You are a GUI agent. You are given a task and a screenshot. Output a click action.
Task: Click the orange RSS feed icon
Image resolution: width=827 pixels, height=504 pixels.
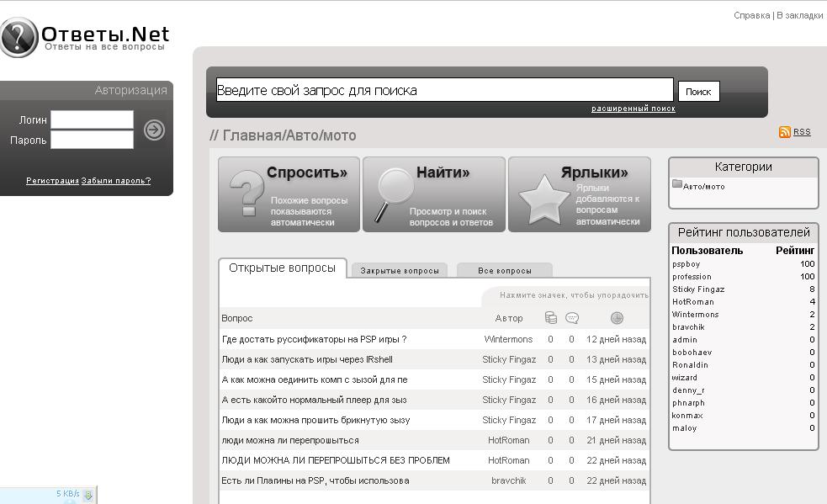784,132
